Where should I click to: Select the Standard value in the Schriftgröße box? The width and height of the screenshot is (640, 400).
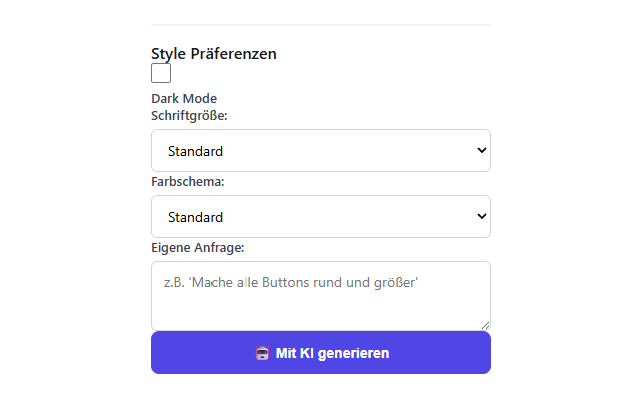coord(196,151)
